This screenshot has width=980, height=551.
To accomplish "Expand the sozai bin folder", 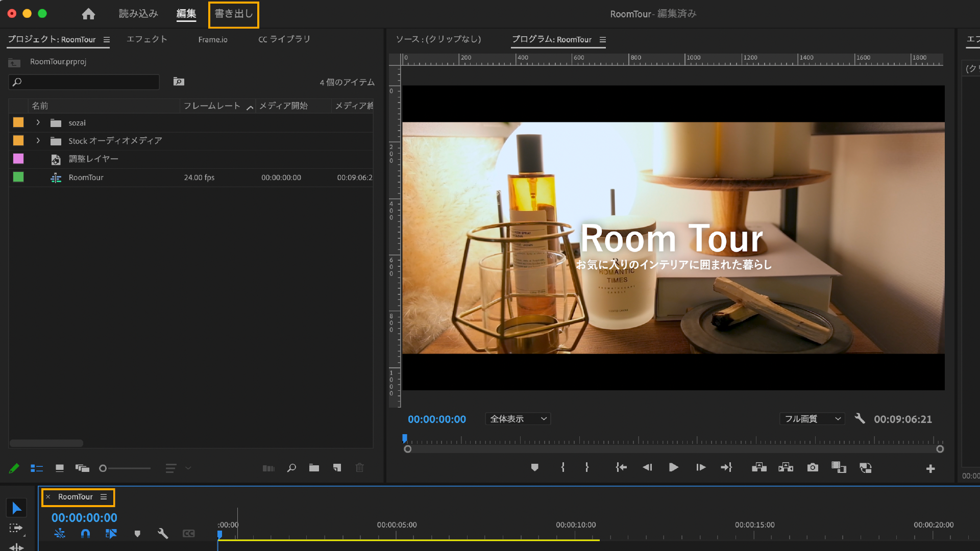I will [x=38, y=122].
